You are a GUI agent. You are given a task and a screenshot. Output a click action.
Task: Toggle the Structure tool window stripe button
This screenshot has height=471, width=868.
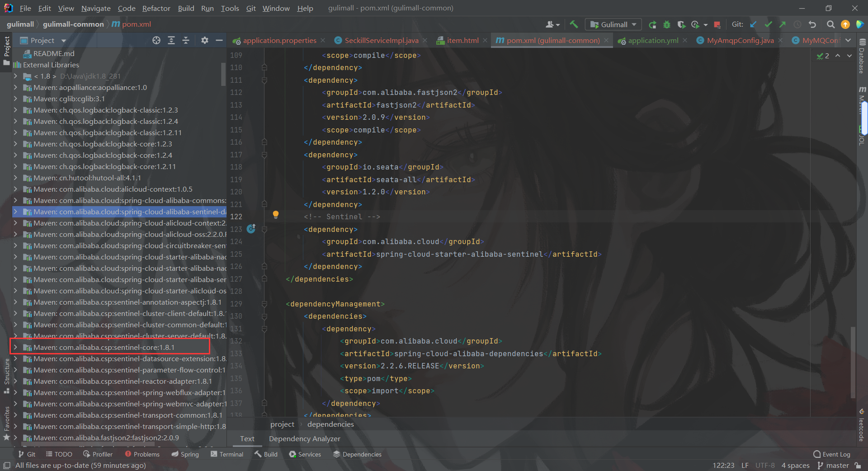pos(6,375)
